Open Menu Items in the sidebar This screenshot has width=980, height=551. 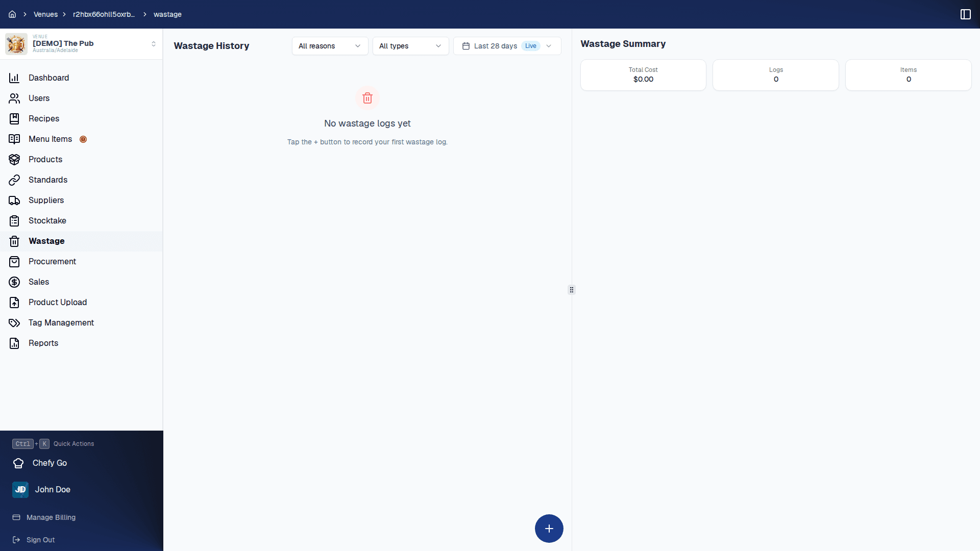click(x=82, y=139)
